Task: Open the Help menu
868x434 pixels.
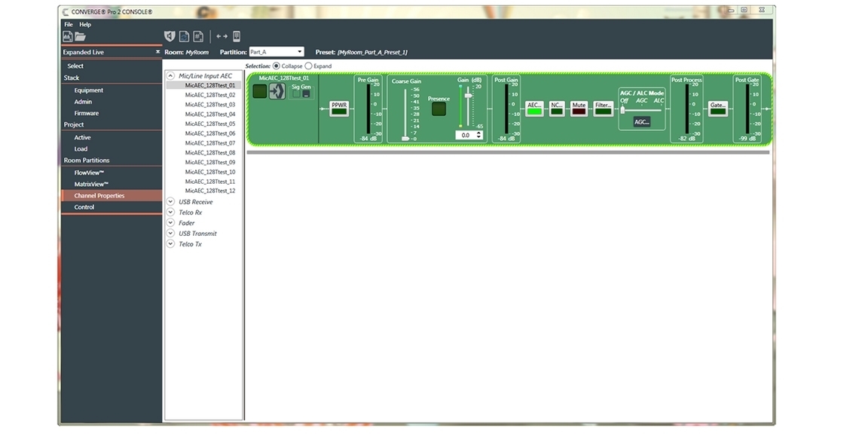Action: point(85,24)
